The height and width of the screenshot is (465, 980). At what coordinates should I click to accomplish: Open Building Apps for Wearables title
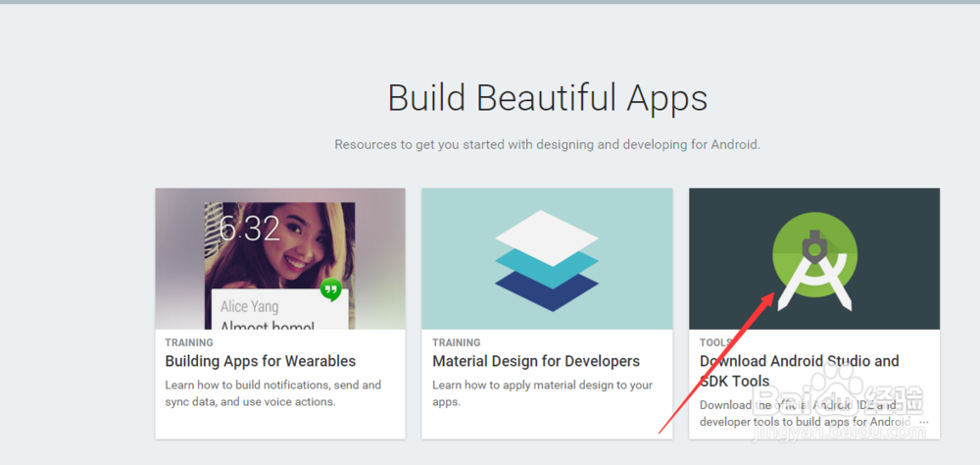pyautogui.click(x=261, y=361)
